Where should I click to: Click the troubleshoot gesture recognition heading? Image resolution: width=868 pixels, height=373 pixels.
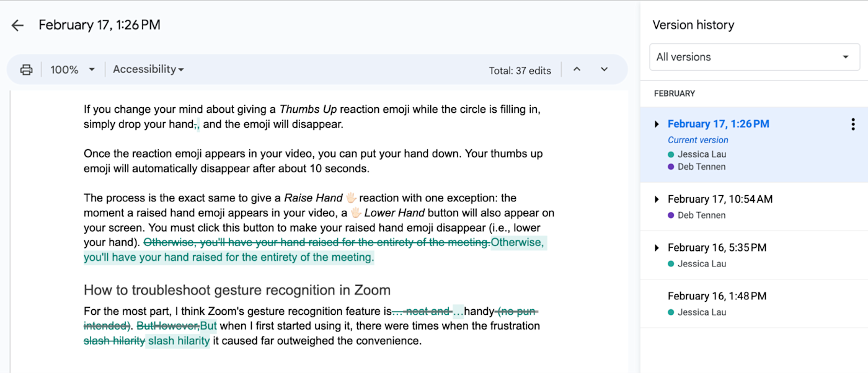tap(237, 290)
